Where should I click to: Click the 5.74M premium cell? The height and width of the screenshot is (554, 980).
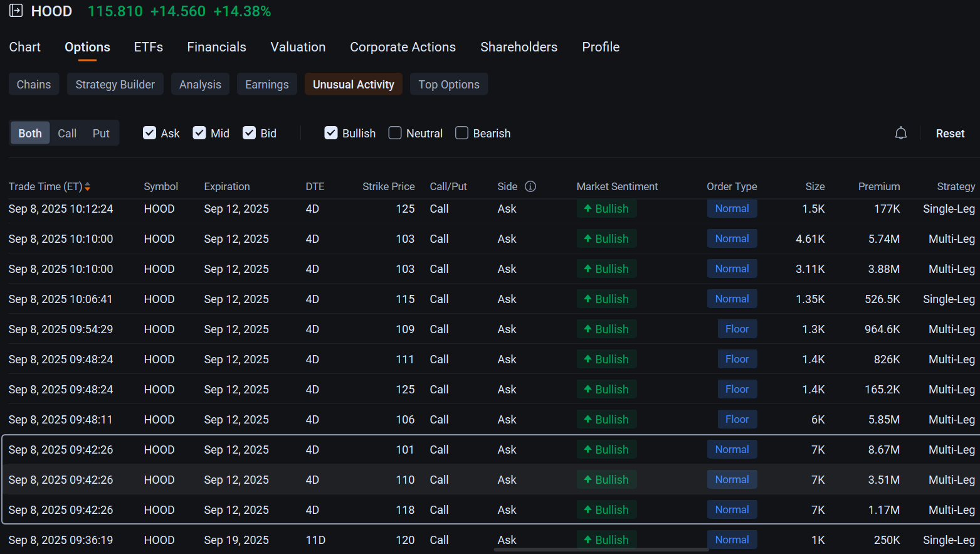pyautogui.click(x=884, y=239)
